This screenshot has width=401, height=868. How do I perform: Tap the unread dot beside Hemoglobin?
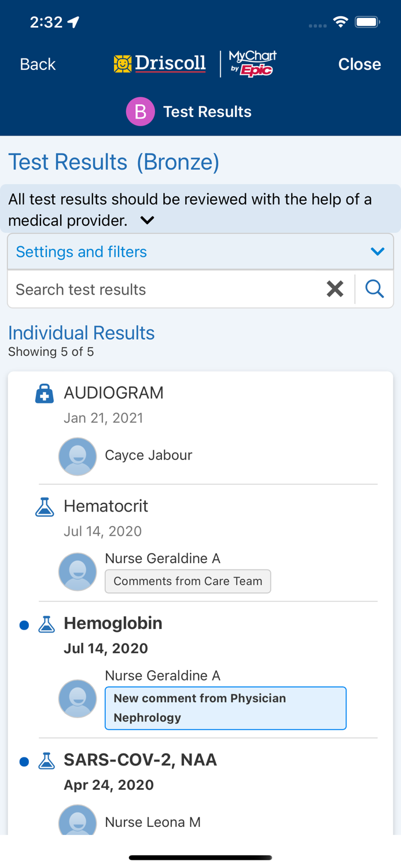click(x=24, y=625)
